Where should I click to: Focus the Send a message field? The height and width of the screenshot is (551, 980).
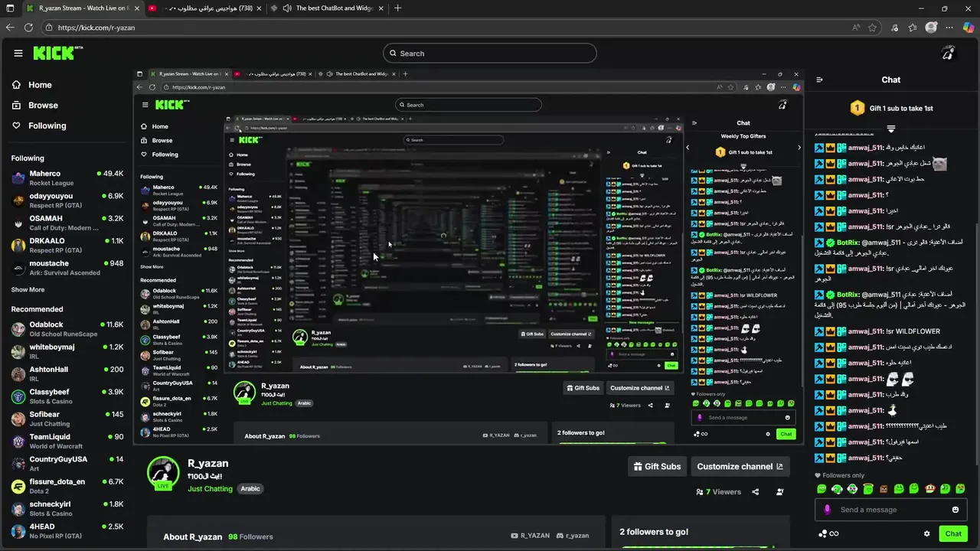[x=890, y=510]
